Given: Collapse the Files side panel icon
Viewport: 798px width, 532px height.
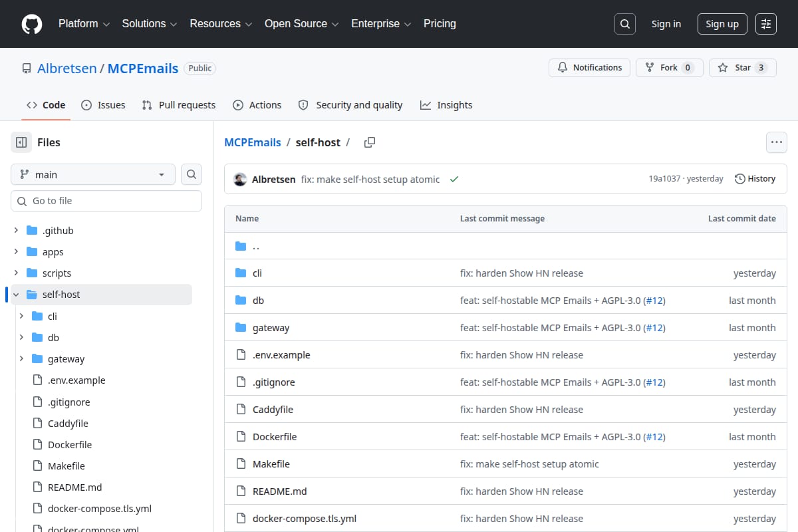Looking at the screenshot, I should [21, 142].
